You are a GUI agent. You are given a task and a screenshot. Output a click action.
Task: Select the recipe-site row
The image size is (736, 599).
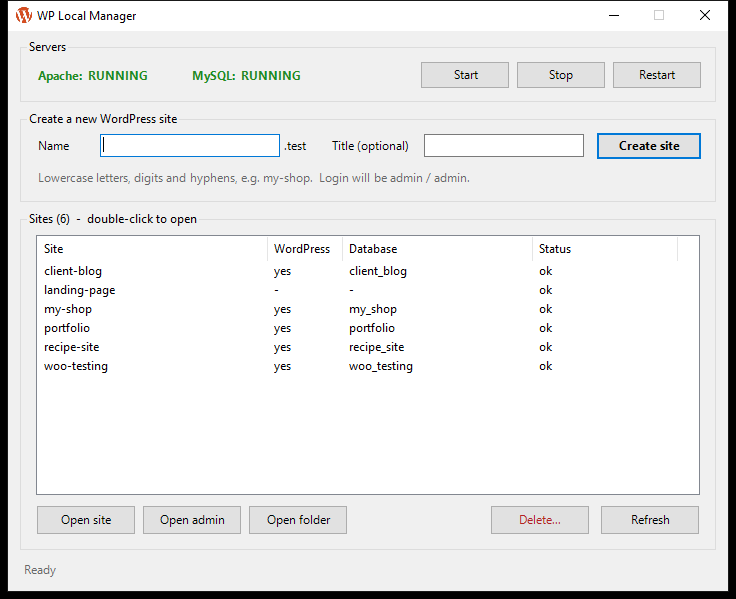click(368, 347)
